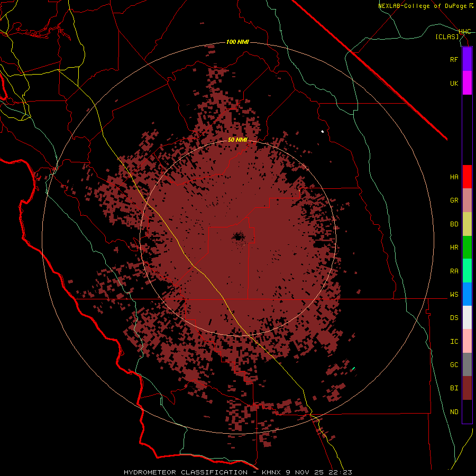The height and width of the screenshot is (476, 476).
Task: Click the KHNX station identifier
Action: point(271,472)
